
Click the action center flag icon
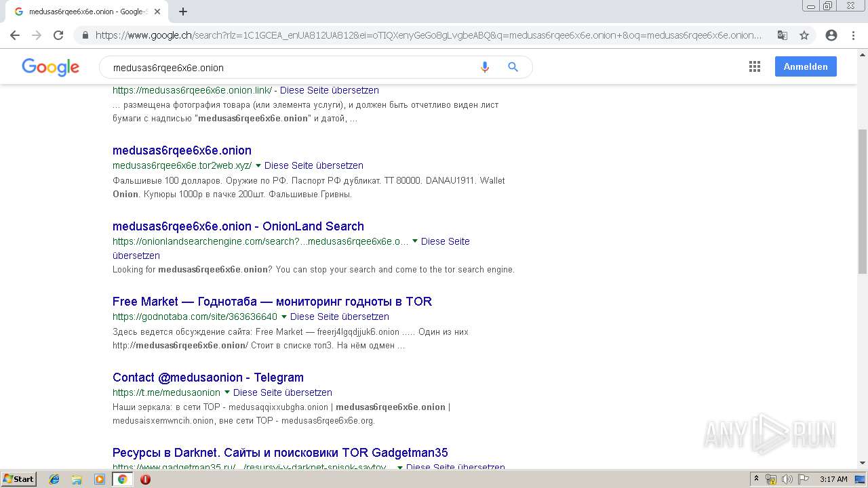coord(802,479)
